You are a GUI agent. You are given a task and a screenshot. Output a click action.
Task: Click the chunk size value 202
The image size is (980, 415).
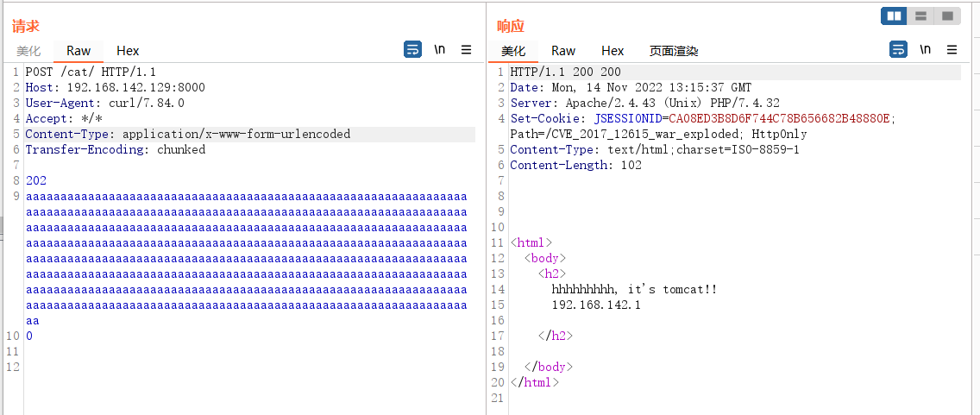click(x=36, y=180)
